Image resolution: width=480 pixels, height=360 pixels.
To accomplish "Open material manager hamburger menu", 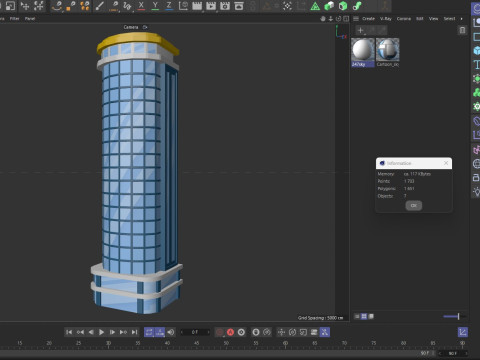I will [x=356, y=19].
